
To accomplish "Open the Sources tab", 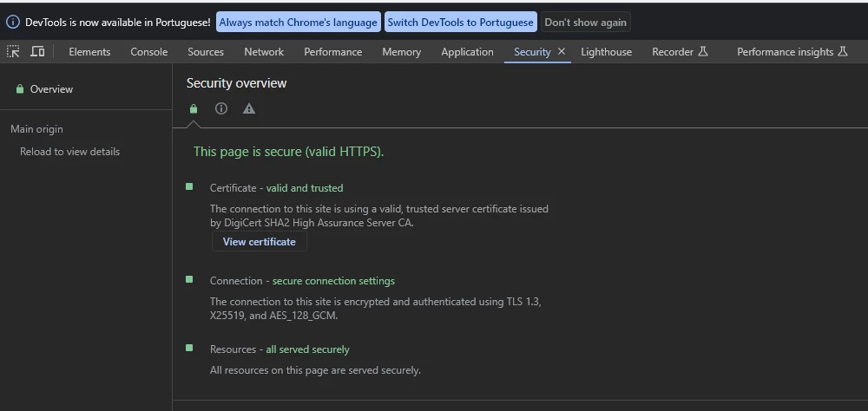I will [206, 52].
